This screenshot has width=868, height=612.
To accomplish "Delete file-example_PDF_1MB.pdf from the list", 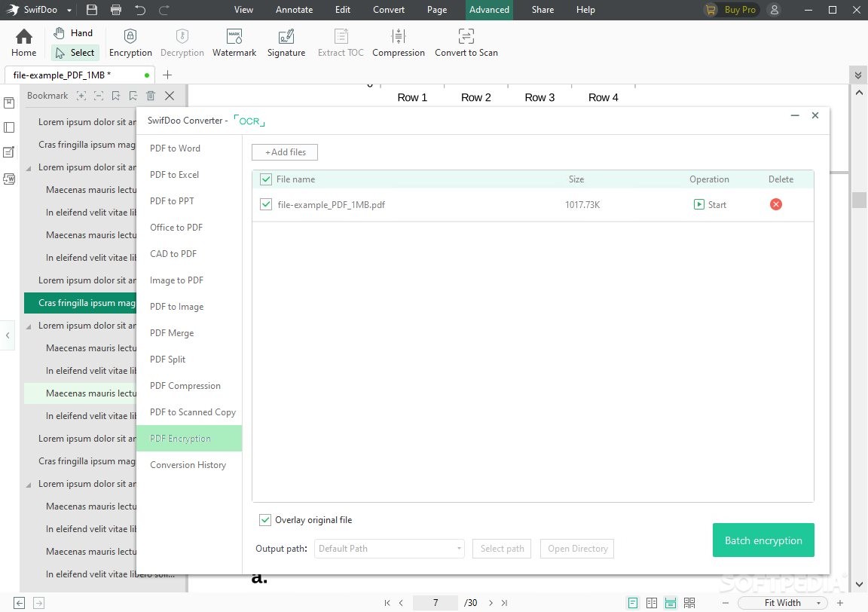I will coord(776,204).
